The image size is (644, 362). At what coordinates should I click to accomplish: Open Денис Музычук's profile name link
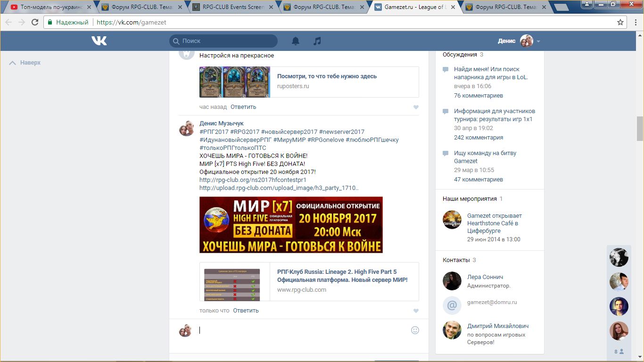coord(222,123)
